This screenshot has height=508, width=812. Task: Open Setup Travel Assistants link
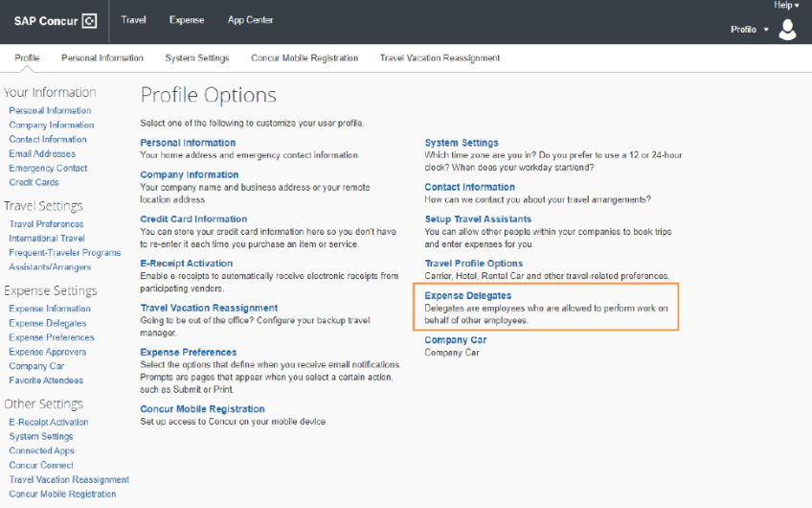coord(478,219)
